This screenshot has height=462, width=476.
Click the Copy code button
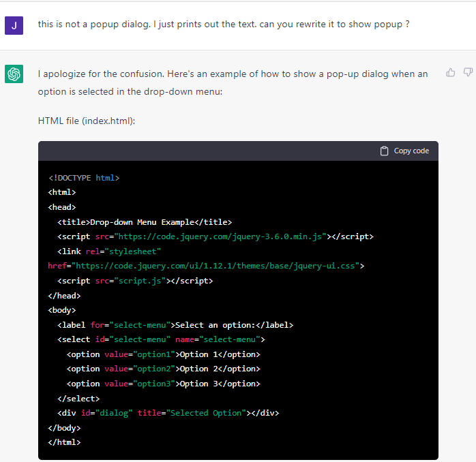[x=404, y=151]
